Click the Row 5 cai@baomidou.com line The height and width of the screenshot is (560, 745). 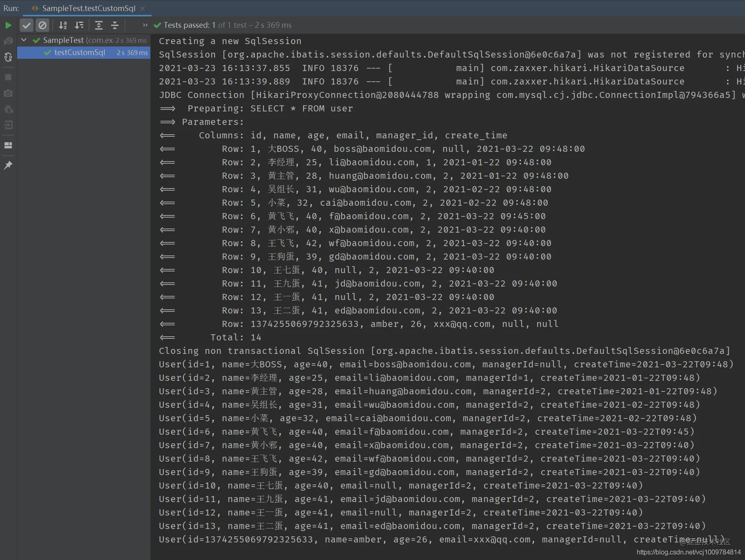[x=353, y=203]
